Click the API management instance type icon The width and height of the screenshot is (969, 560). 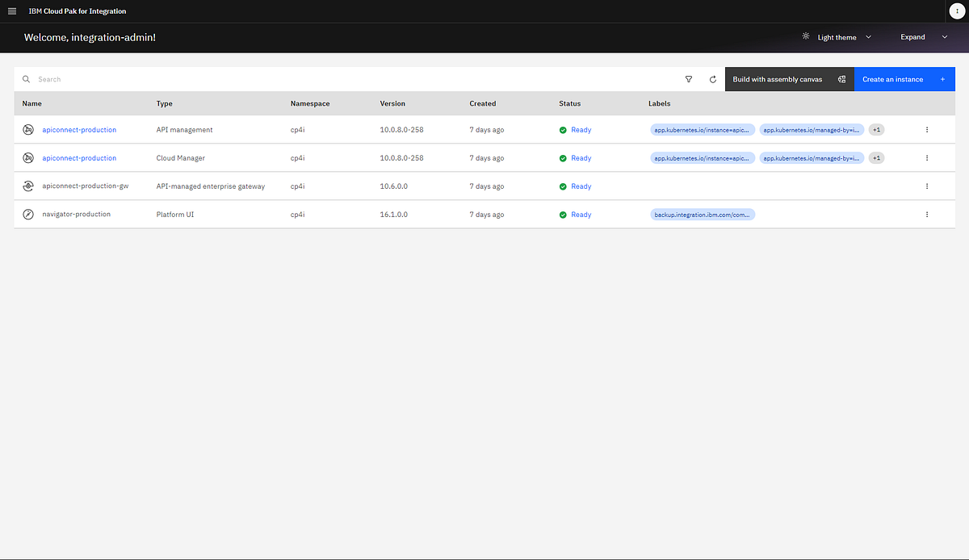pos(28,129)
